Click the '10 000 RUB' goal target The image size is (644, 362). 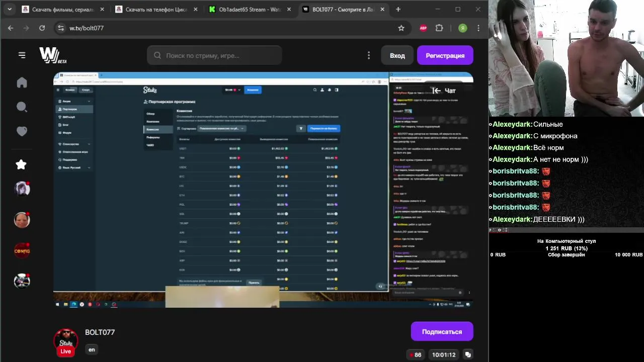click(x=628, y=255)
